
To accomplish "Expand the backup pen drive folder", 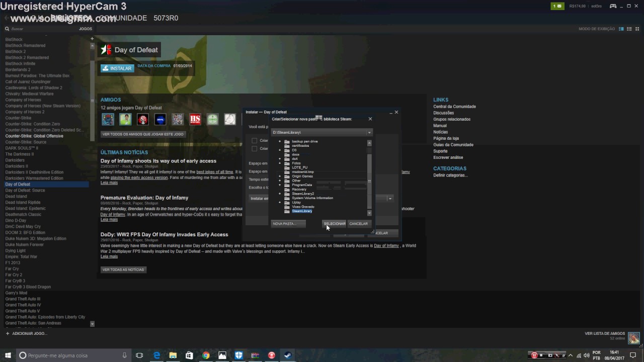I will click(x=280, y=141).
